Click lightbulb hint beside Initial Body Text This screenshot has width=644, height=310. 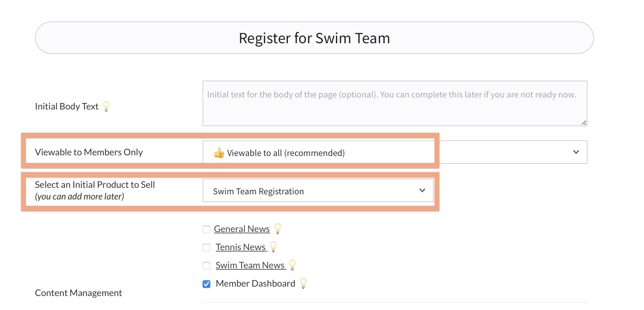pyautogui.click(x=106, y=107)
